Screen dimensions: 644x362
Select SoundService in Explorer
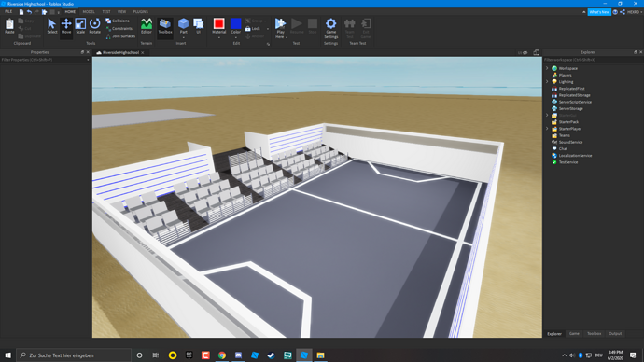pyautogui.click(x=570, y=142)
